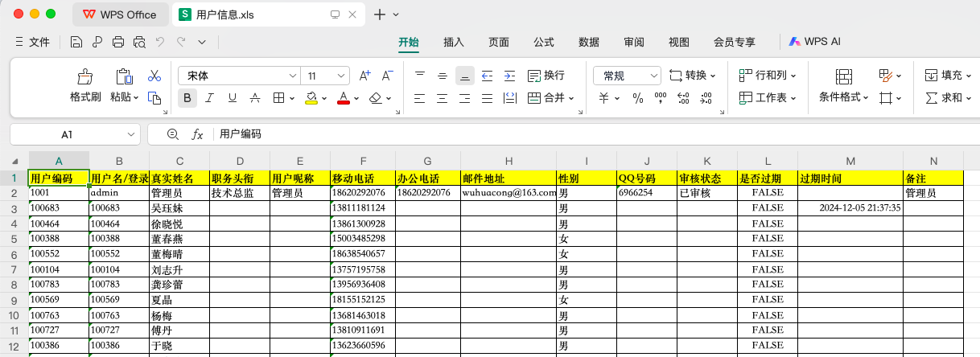Click the WPS Office home tab
The image size is (980, 357).
(x=120, y=14)
